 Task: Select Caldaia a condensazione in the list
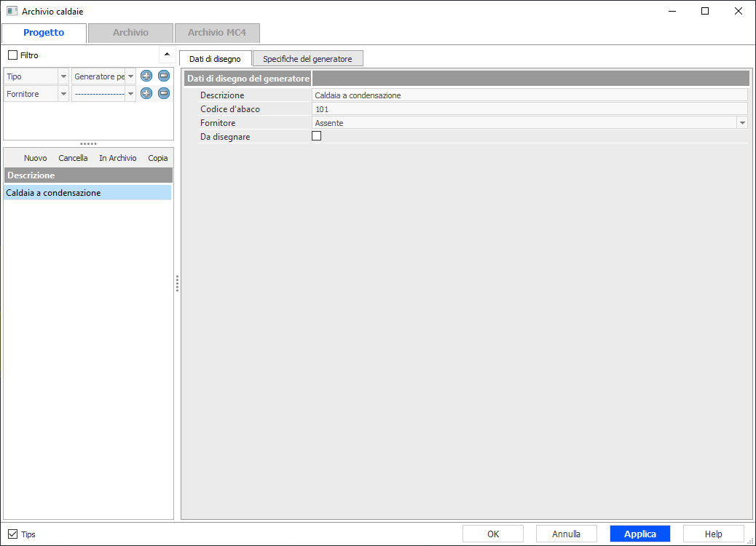pyautogui.click(x=53, y=193)
